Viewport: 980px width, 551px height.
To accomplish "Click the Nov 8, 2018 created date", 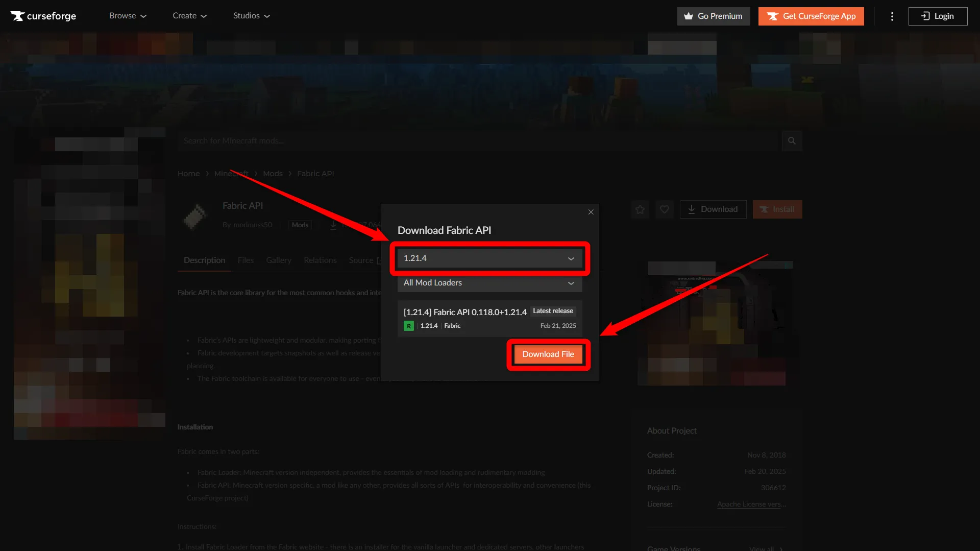I will [766, 456].
